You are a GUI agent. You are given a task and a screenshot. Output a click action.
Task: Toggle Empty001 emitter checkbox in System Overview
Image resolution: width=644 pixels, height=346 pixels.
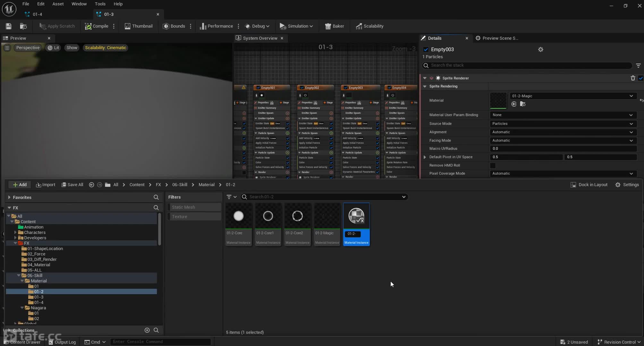(x=258, y=88)
